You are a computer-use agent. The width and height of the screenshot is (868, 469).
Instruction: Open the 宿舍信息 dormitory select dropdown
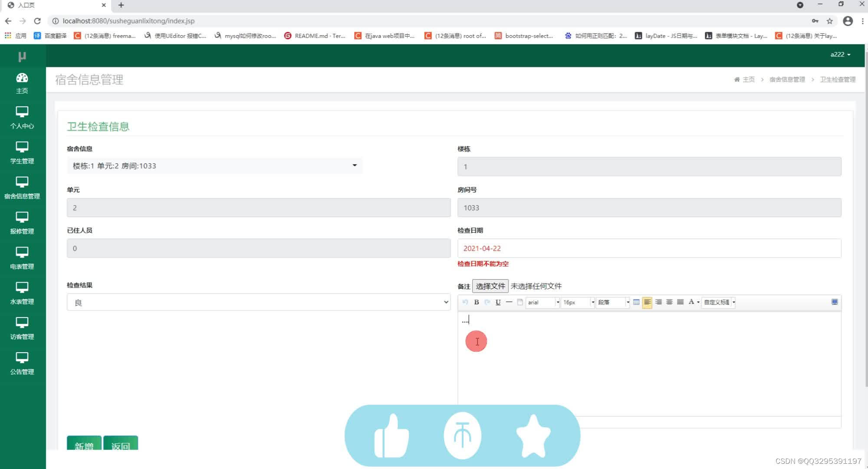[215, 166]
